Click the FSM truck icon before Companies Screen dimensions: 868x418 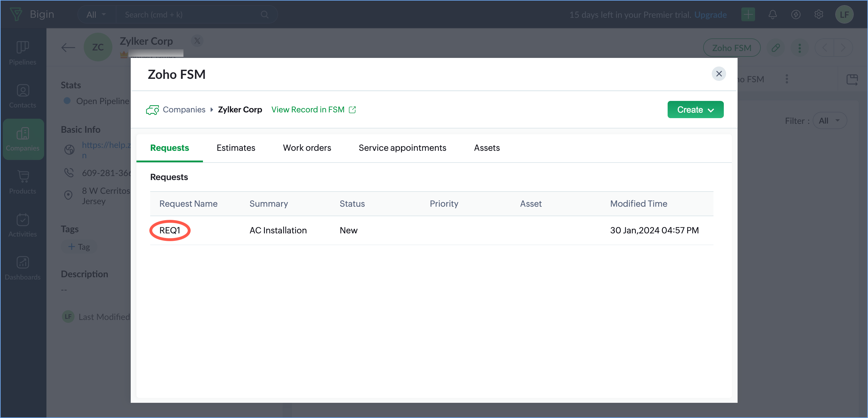pos(152,110)
